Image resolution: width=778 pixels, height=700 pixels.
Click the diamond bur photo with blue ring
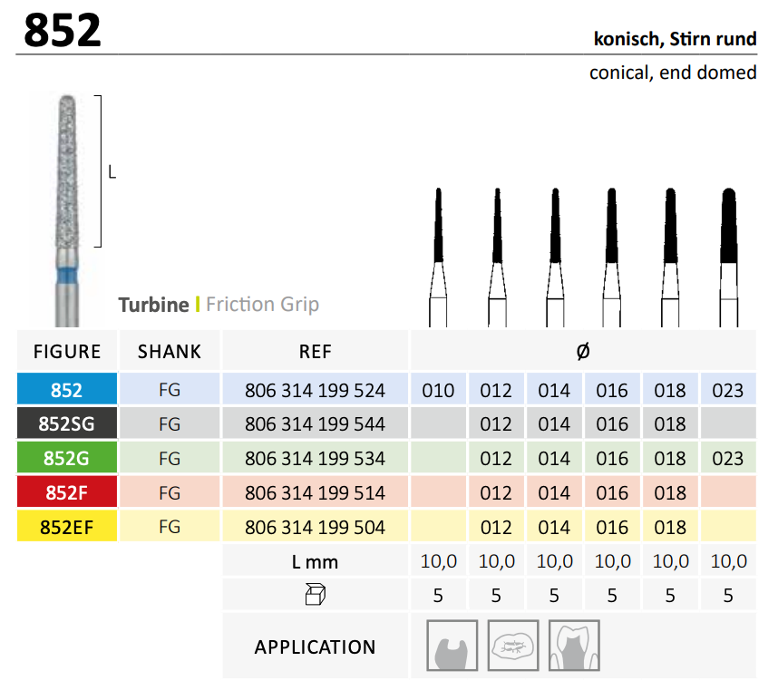tap(67, 210)
